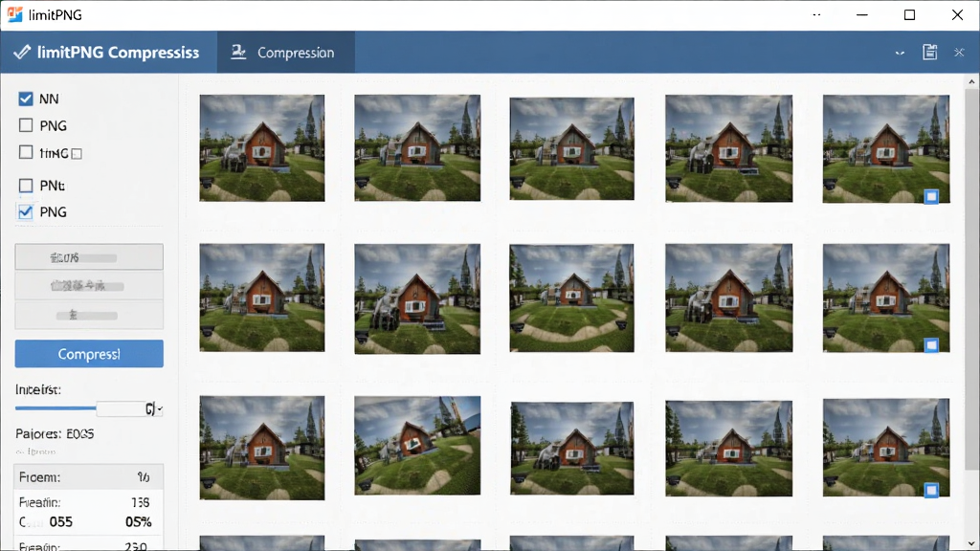Screen dimensions: 980x551
Task: Open the two-dot options icon in the title bar
Action: (x=817, y=14)
